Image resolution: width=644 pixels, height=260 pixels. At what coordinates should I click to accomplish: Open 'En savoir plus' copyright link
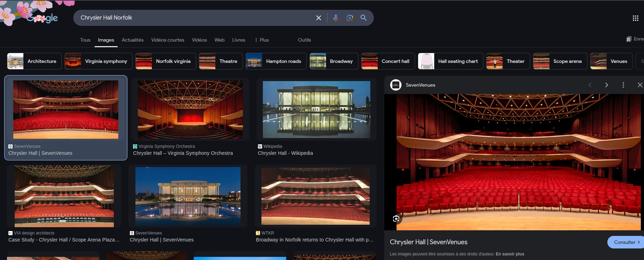(510, 254)
